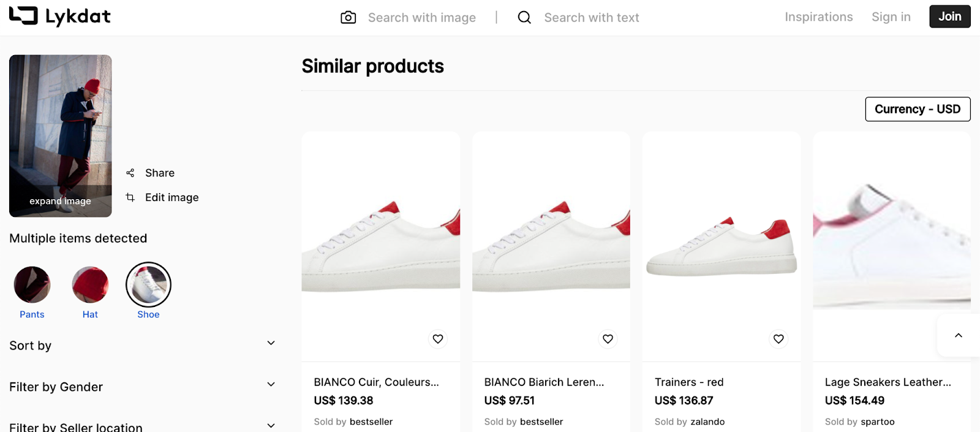This screenshot has height=432, width=980.
Task: Favorite the BIANCO Cuir sneaker
Action: [x=438, y=339]
